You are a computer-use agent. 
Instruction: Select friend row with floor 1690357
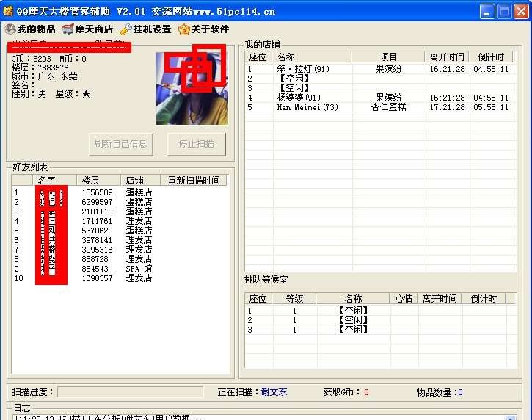(x=120, y=278)
